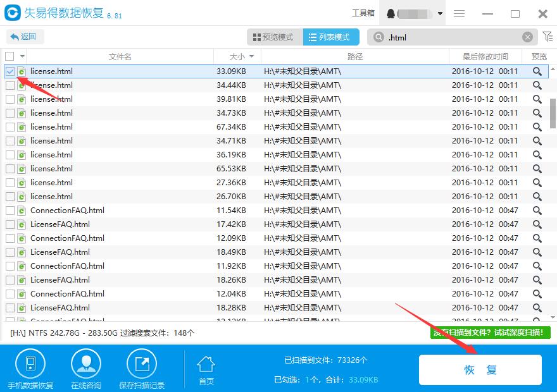Preview the 18.49KB LicenseFAQ.html file
557x392 pixels.
[x=537, y=252]
